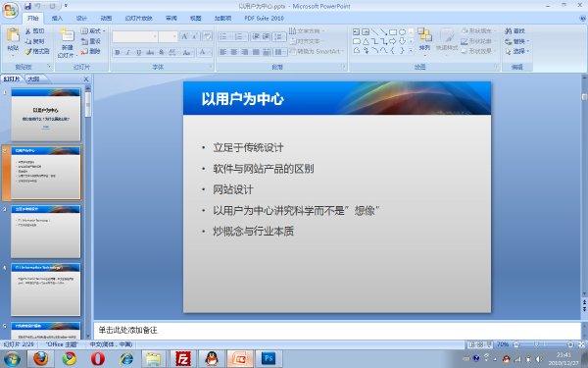Click zoom in plus button
The height and width of the screenshot is (368, 588).
pos(570,344)
